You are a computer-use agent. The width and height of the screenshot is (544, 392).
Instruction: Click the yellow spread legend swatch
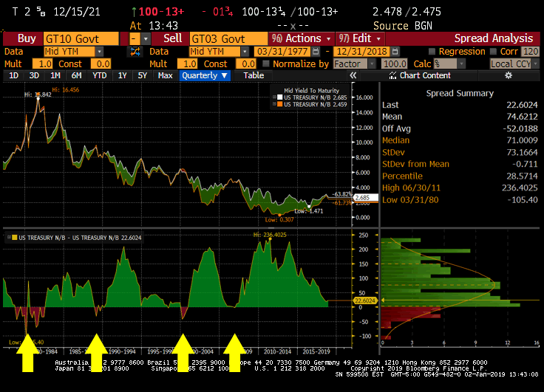click(x=14, y=238)
